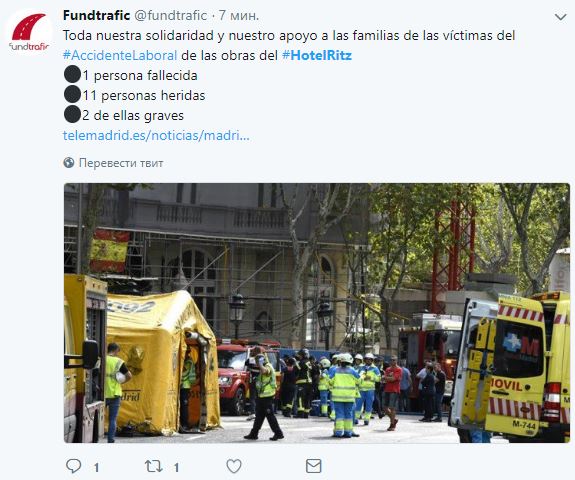
Task: Click the retweet count number
Action: point(176,467)
